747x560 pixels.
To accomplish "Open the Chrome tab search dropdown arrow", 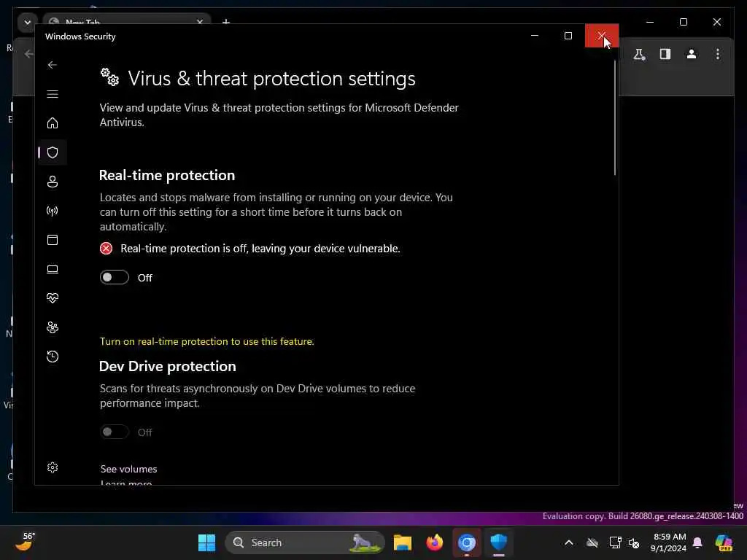I will tap(27, 23).
